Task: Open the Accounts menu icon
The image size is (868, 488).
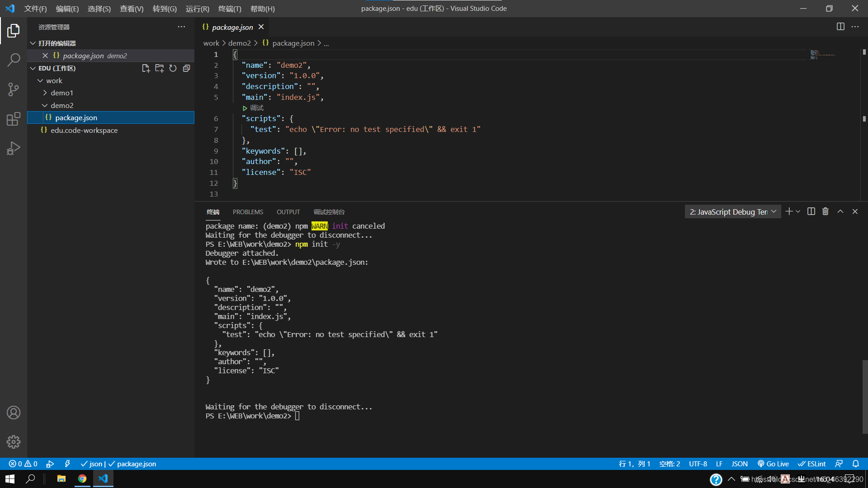Action: point(14,413)
